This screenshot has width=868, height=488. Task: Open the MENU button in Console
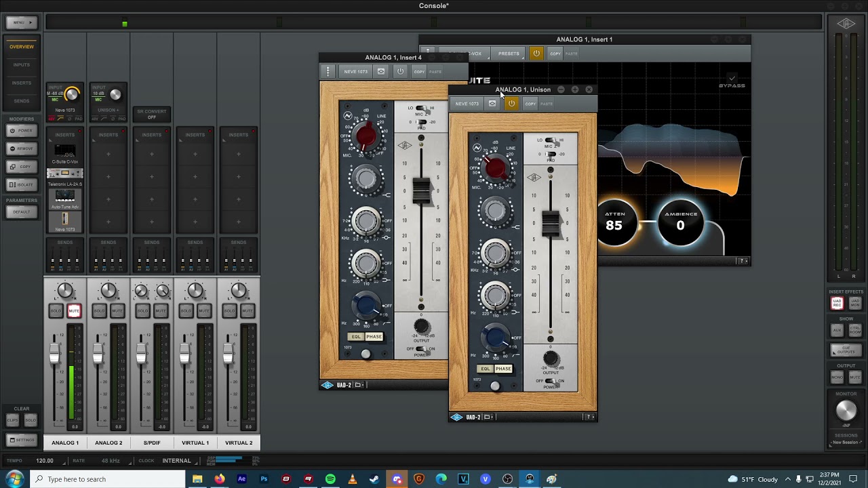[22, 22]
